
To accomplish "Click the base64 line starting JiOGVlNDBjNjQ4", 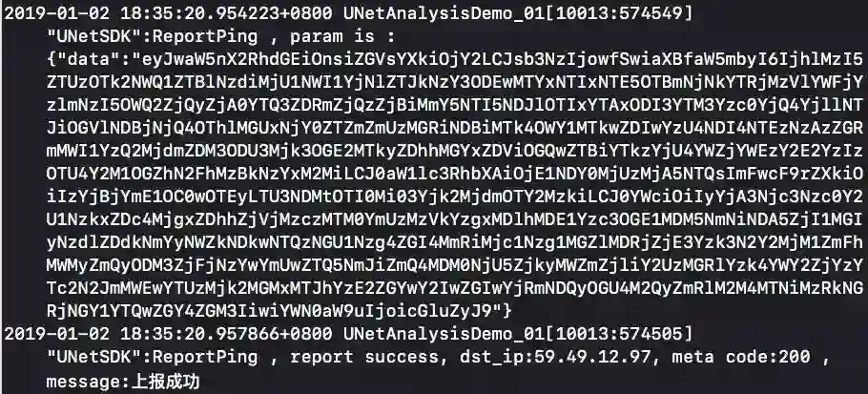I will pyautogui.click(x=454, y=128).
